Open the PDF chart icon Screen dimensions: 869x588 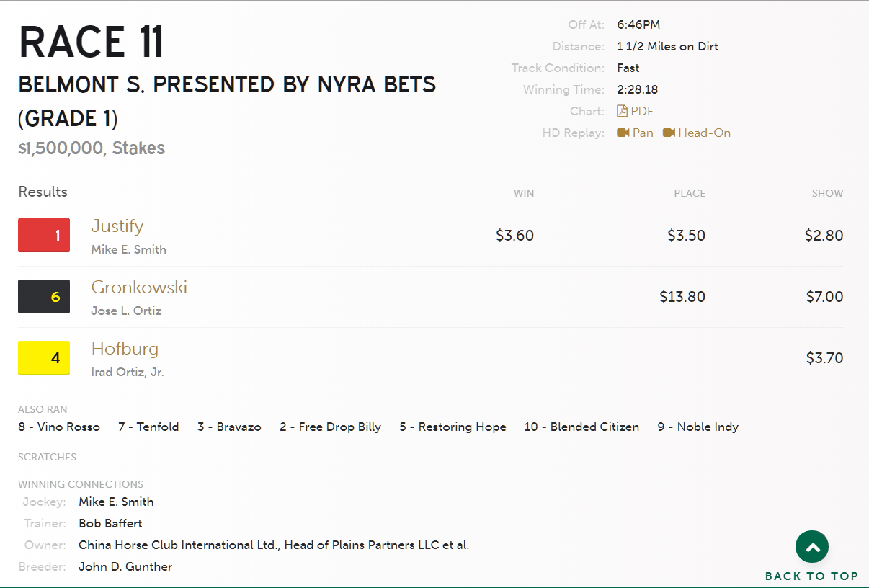pos(623,111)
